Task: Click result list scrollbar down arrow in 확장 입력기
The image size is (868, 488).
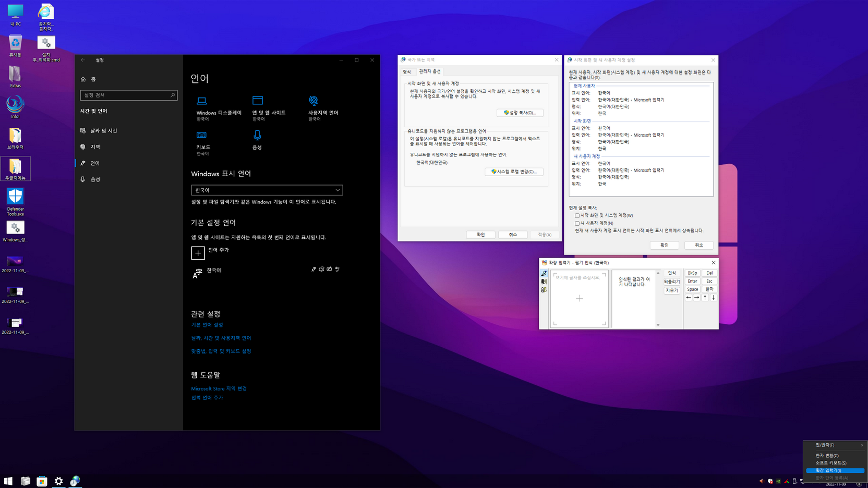Action: [x=658, y=325]
